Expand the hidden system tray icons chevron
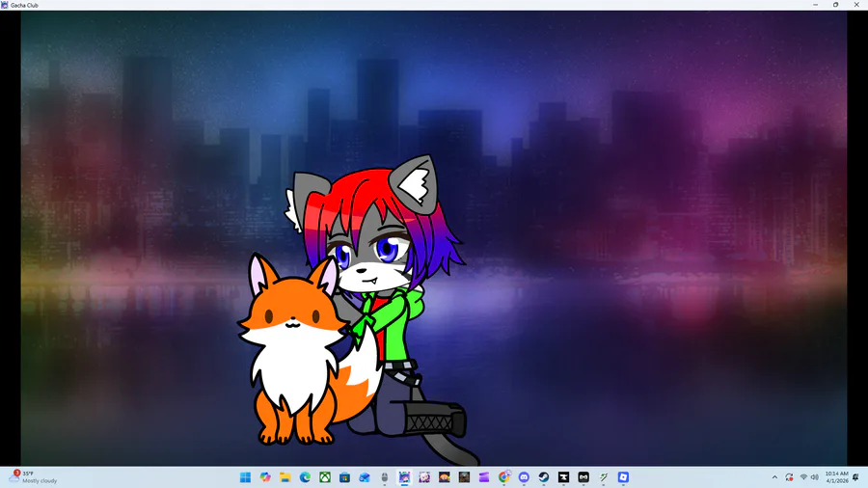This screenshot has height=488, width=868. [x=774, y=477]
